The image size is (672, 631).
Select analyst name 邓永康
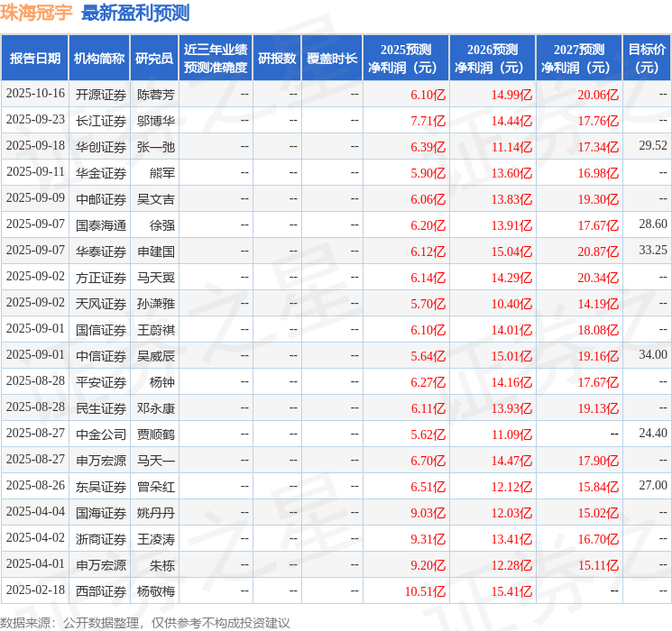(155, 408)
